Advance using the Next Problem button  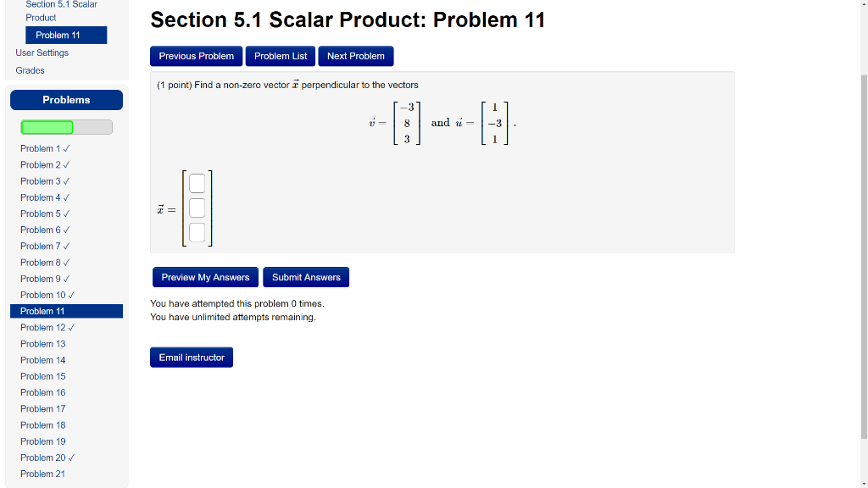coord(355,56)
